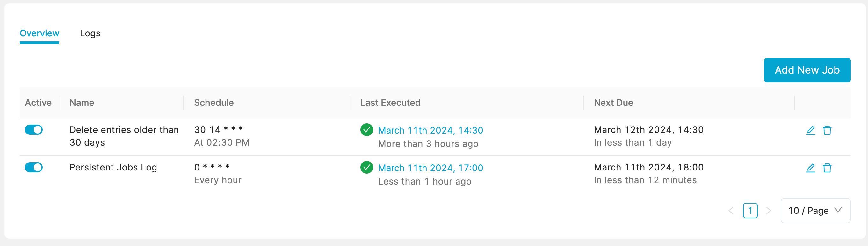This screenshot has height=246, width=868.
Task: Go to previous page arrow
Action: (x=731, y=211)
